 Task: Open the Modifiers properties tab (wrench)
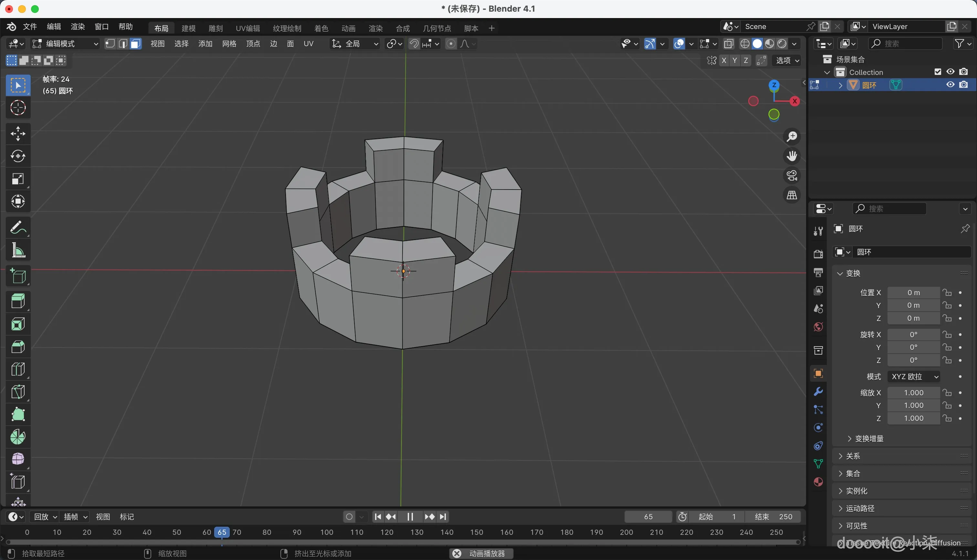tap(818, 391)
